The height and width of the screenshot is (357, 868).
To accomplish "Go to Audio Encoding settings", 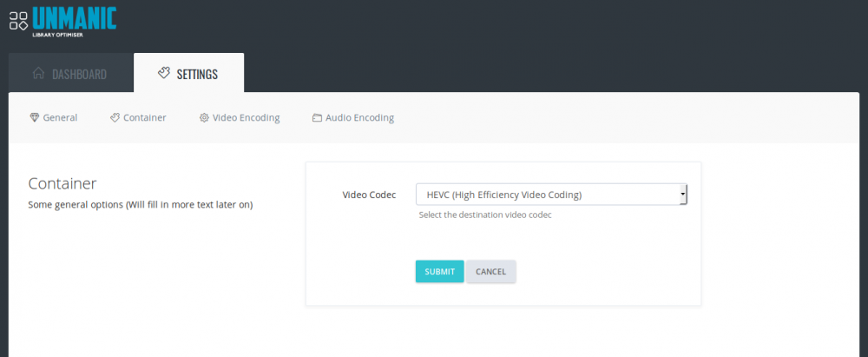I will (353, 117).
